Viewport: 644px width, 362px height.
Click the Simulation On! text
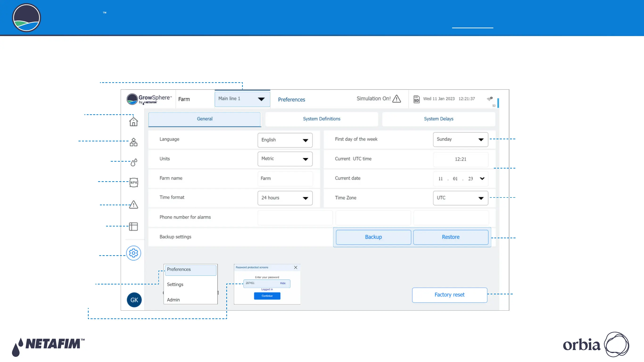(x=373, y=99)
